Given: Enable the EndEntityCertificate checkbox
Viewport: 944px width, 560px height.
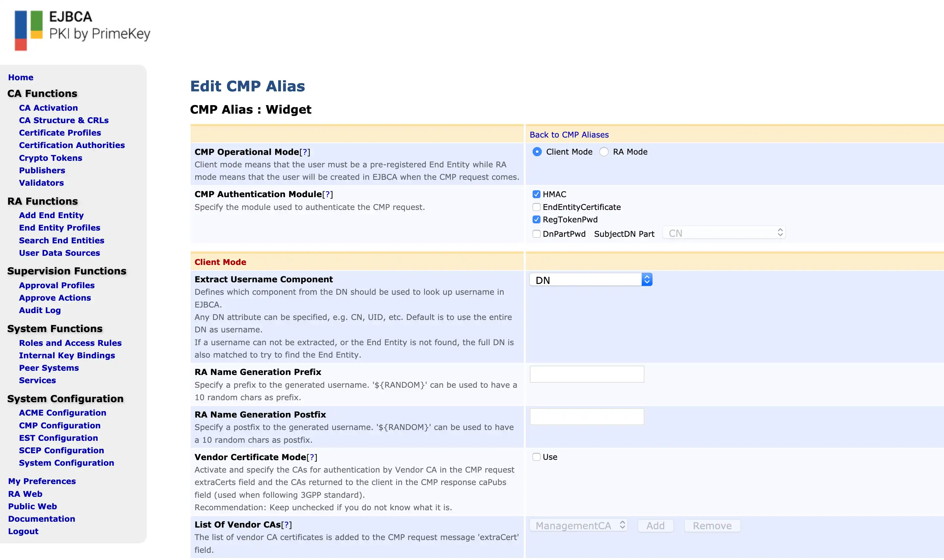Looking at the screenshot, I should click(536, 207).
